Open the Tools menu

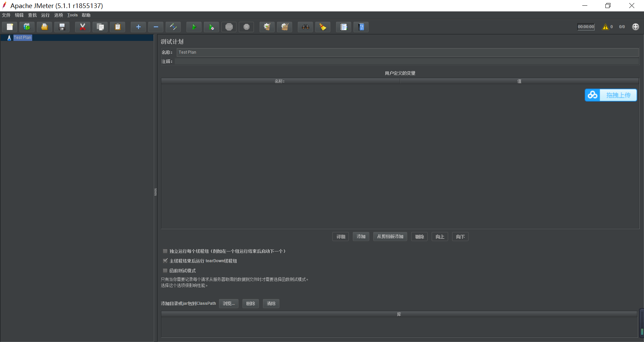[72, 15]
